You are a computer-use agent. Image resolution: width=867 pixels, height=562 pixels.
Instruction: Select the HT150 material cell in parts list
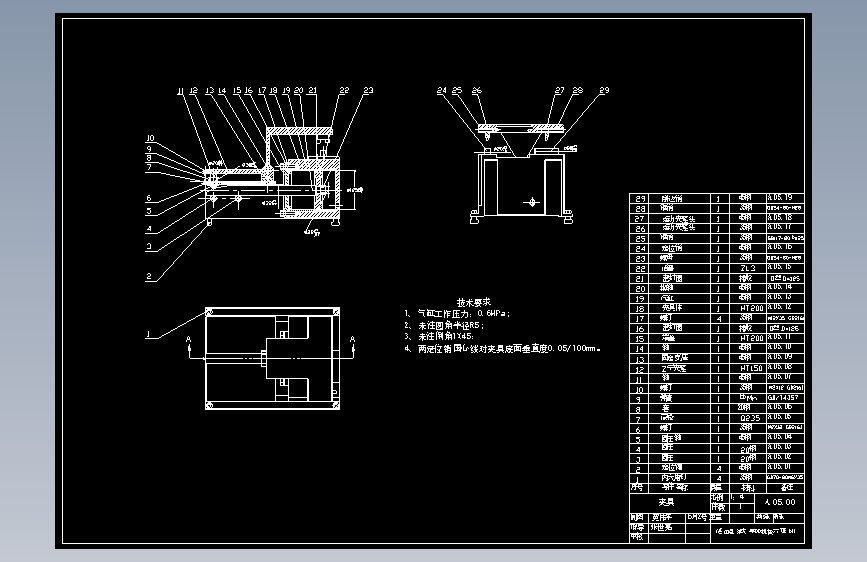pos(748,368)
